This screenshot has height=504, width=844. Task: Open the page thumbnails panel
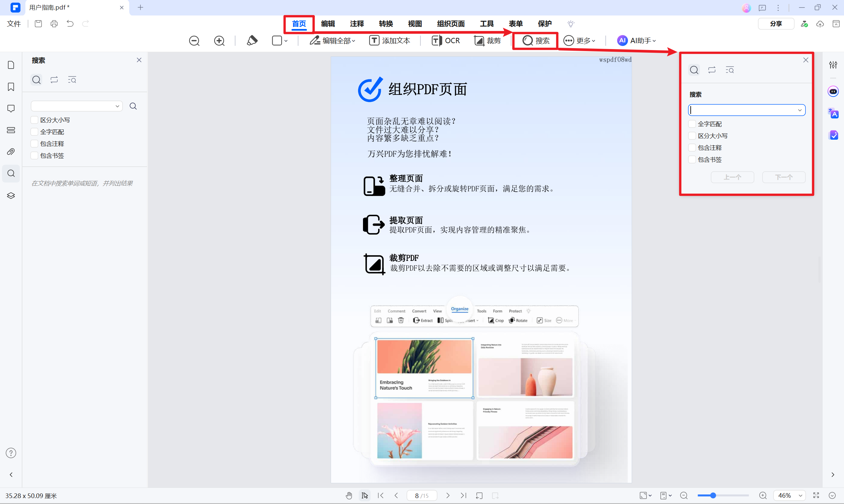(x=11, y=65)
